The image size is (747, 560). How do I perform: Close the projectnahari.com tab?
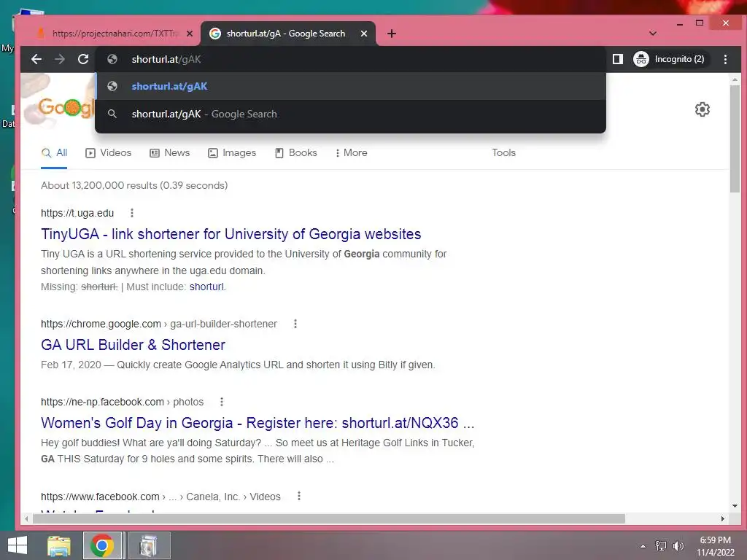point(190,34)
